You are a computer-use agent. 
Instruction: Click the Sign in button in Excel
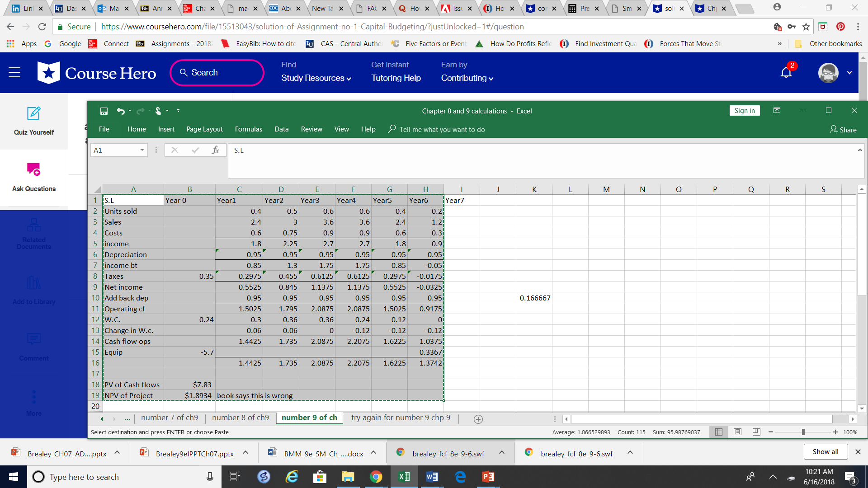[744, 110]
